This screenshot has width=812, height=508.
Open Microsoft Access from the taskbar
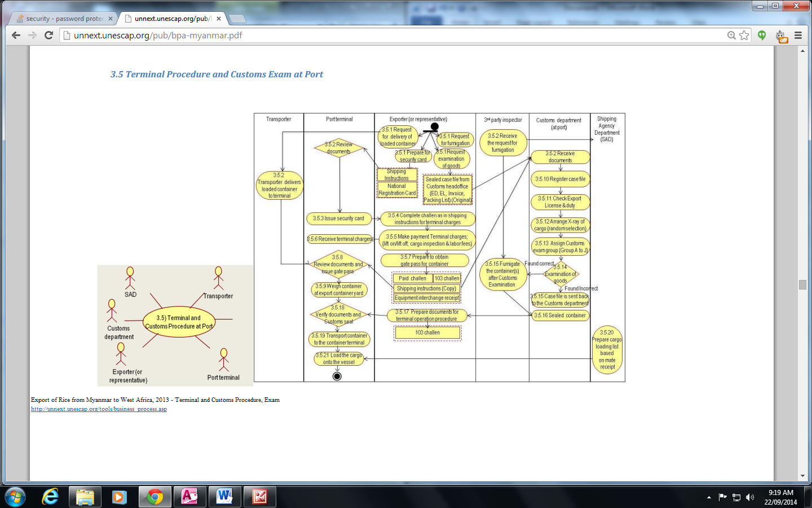pos(189,497)
